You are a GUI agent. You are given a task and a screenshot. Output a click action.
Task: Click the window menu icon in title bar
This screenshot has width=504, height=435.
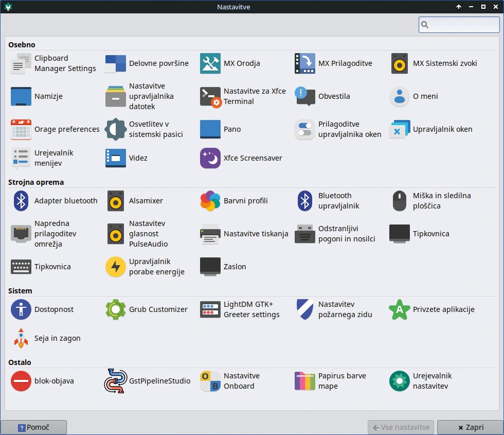(8, 7)
